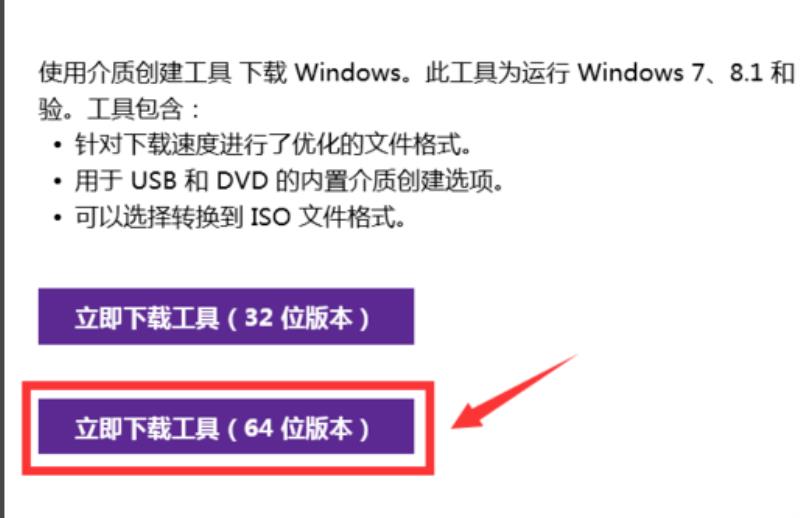Image resolution: width=800 pixels, height=518 pixels.
Task: Click the 可以选择转换到 ISO 文件格式 line
Action: 240,217
